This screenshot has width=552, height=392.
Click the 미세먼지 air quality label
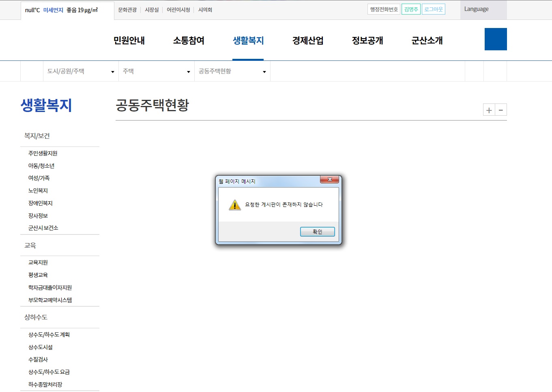tap(53, 10)
